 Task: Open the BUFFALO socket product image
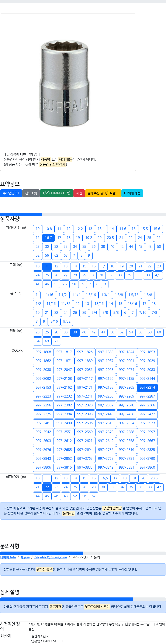pos(65,83)
